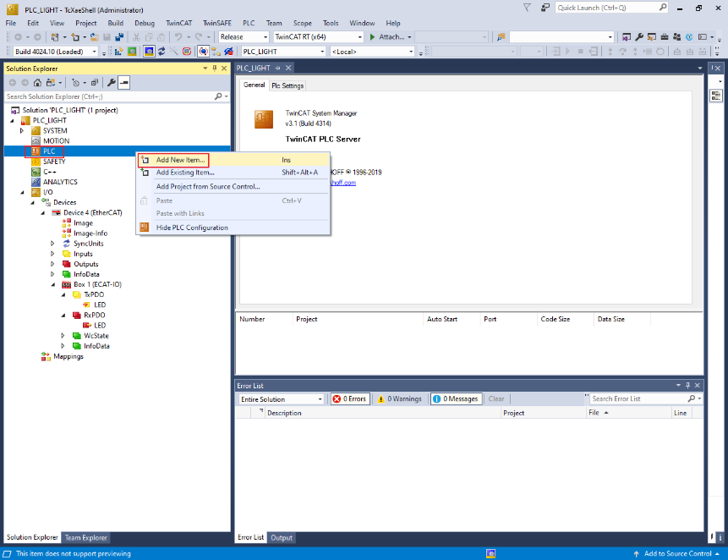Screen dimensions: 728x560
Task: Click the Attach debug button
Action: pyautogui.click(x=389, y=37)
